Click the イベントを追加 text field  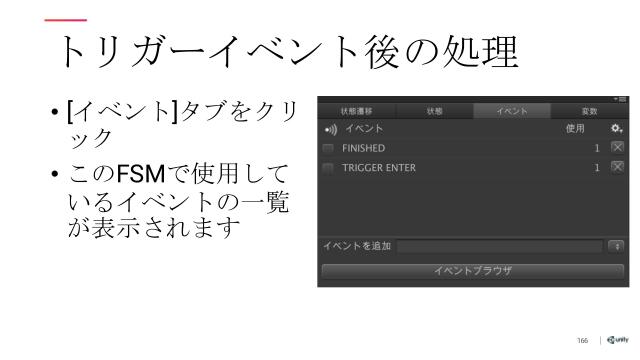coord(500,247)
